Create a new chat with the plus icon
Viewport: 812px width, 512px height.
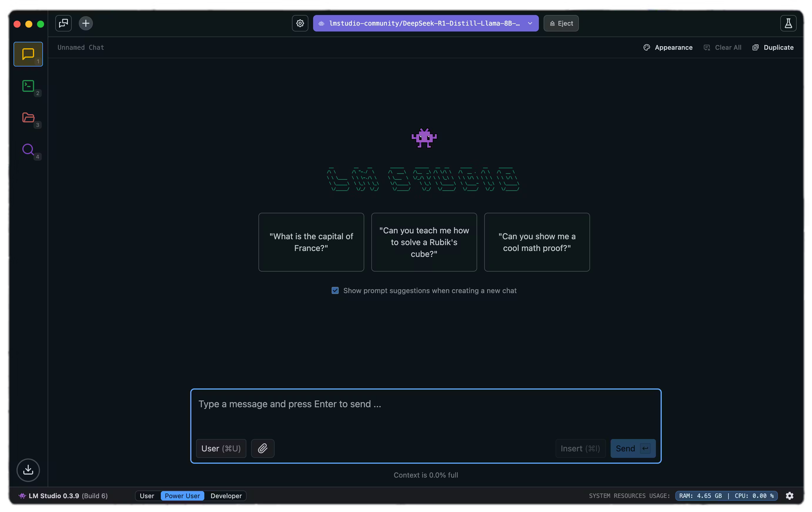pyautogui.click(x=85, y=23)
